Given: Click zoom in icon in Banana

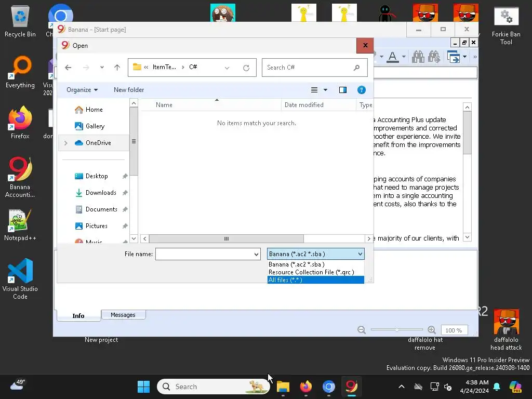Looking at the screenshot, I should coord(432,330).
